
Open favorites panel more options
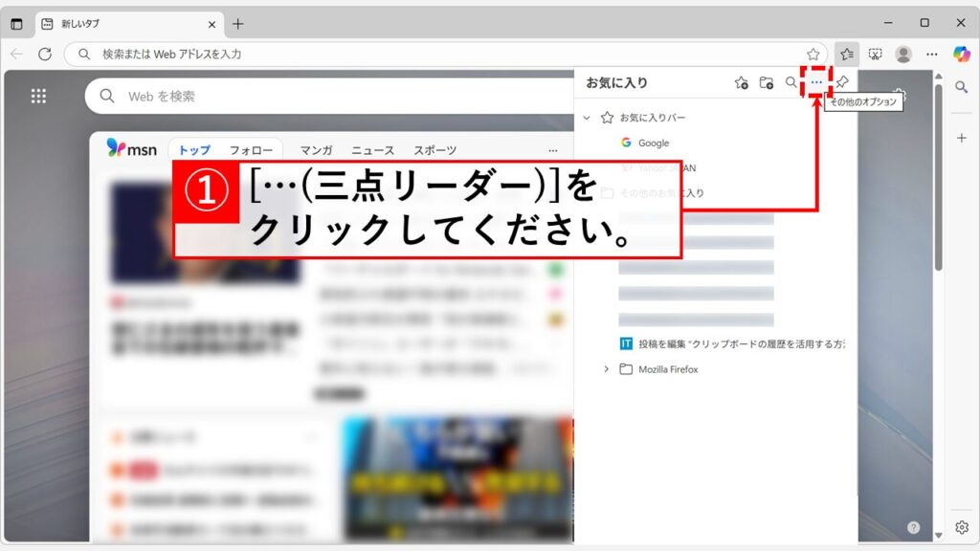[x=816, y=82]
